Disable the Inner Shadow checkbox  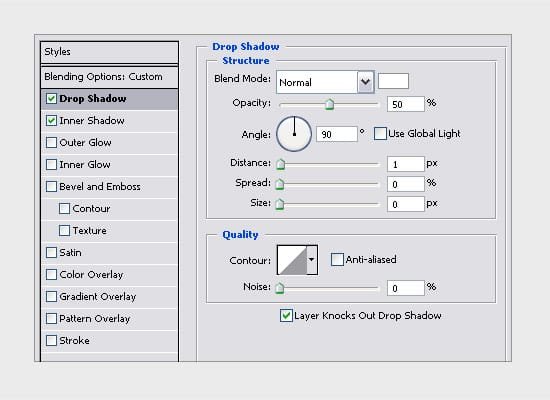[x=52, y=121]
